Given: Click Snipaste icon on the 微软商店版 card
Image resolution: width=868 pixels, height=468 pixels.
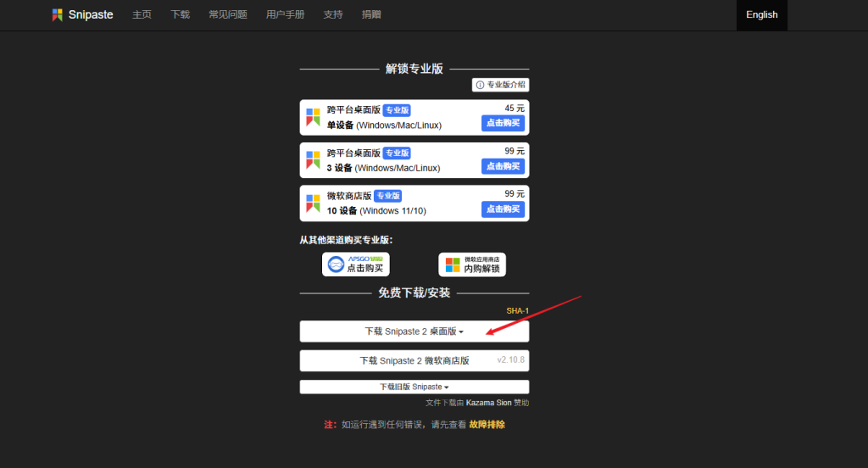Looking at the screenshot, I should click(313, 203).
